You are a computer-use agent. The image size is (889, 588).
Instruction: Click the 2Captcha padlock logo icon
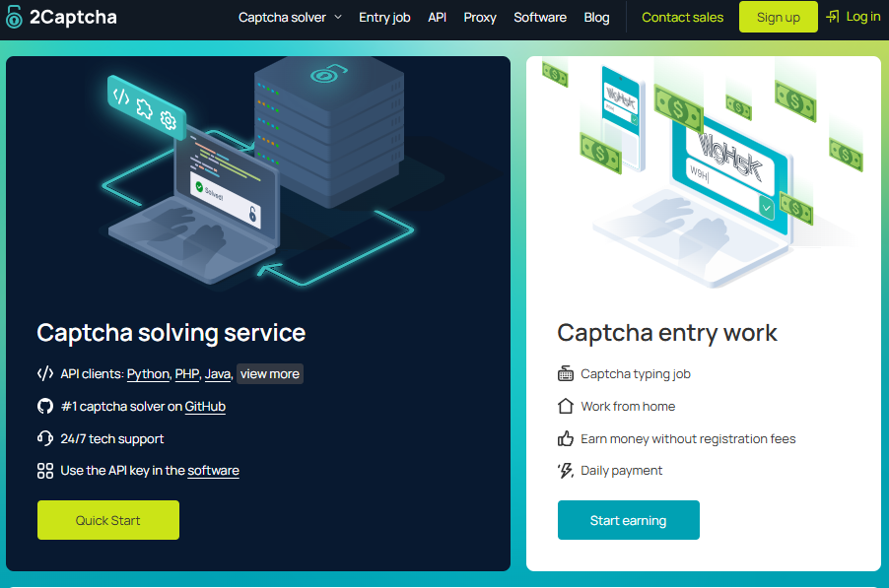(x=14, y=17)
